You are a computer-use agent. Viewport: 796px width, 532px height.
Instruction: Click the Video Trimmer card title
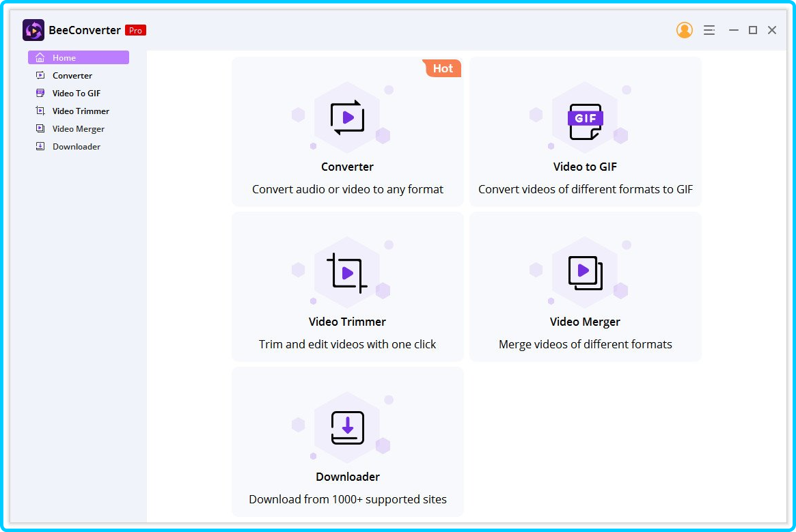coord(347,322)
